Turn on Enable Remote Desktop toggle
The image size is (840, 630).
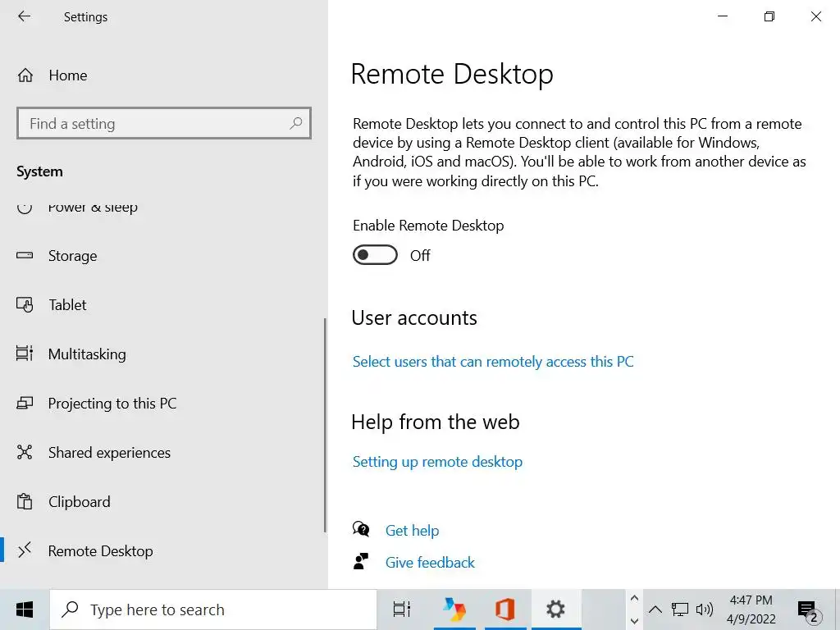[375, 255]
